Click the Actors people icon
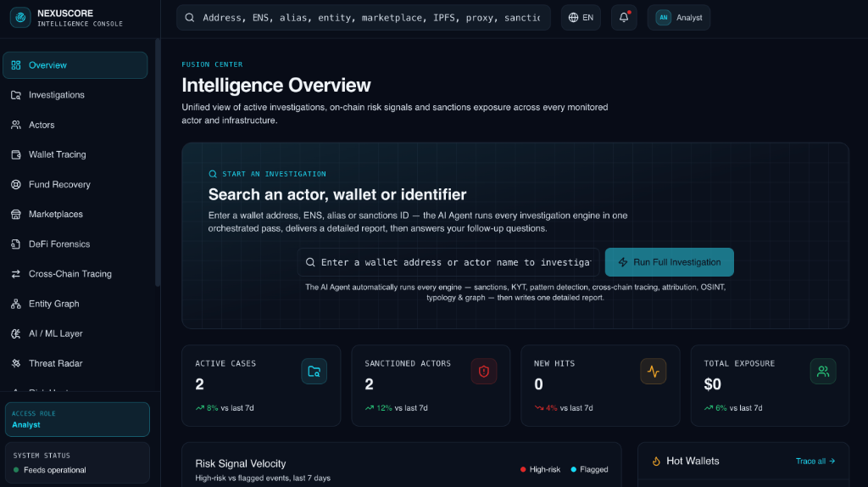Screen dimensions: 868x487 coord(16,126)
